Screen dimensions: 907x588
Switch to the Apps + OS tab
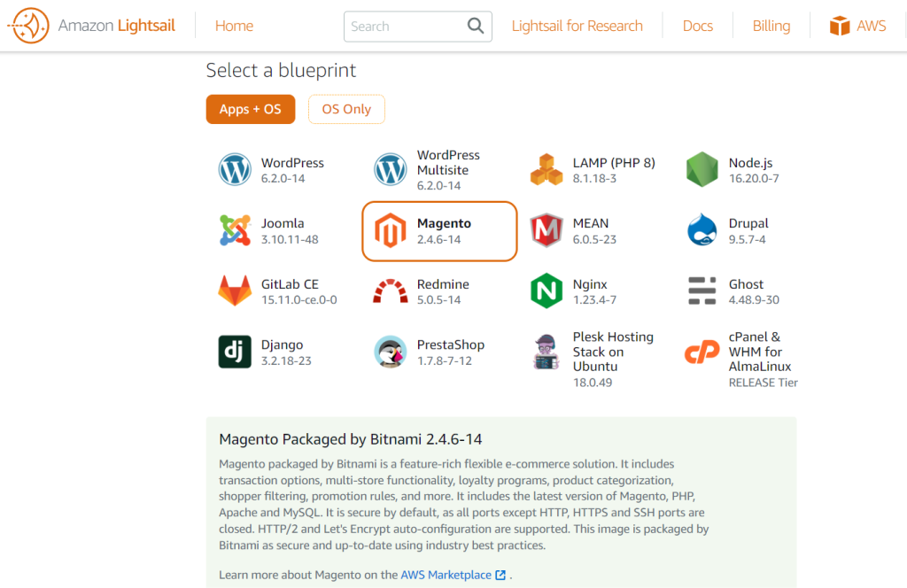pyautogui.click(x=250, y=109)
